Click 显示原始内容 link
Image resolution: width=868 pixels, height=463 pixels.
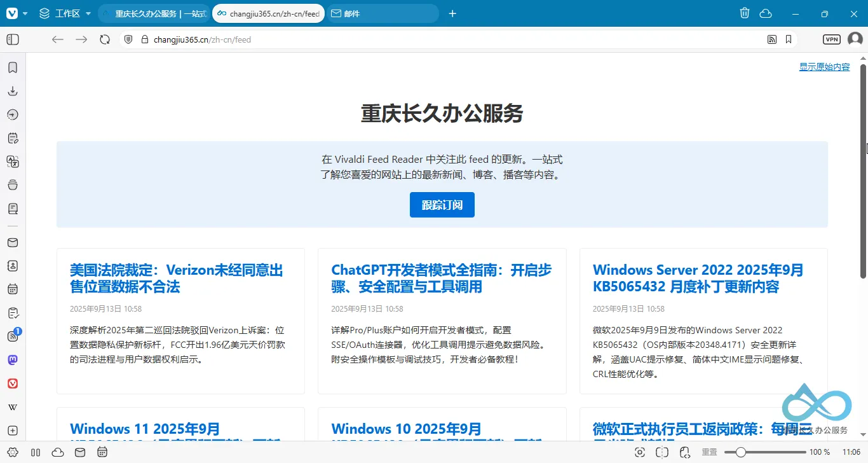(824, 67)
